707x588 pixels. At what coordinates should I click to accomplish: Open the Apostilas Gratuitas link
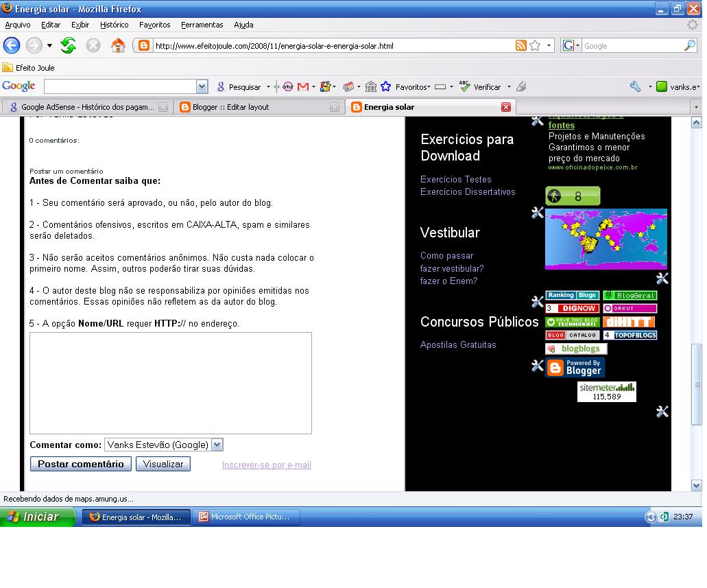(458, 344)
